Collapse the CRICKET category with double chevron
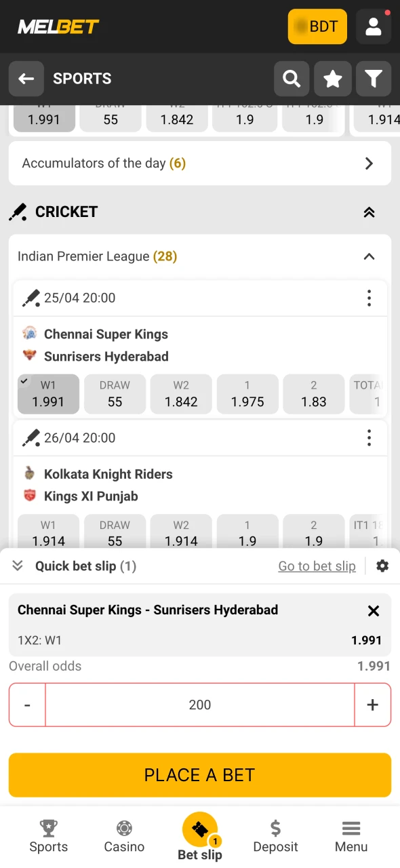Image resolution: width=400 pixels, height=868 pixels. pos(369,212)
